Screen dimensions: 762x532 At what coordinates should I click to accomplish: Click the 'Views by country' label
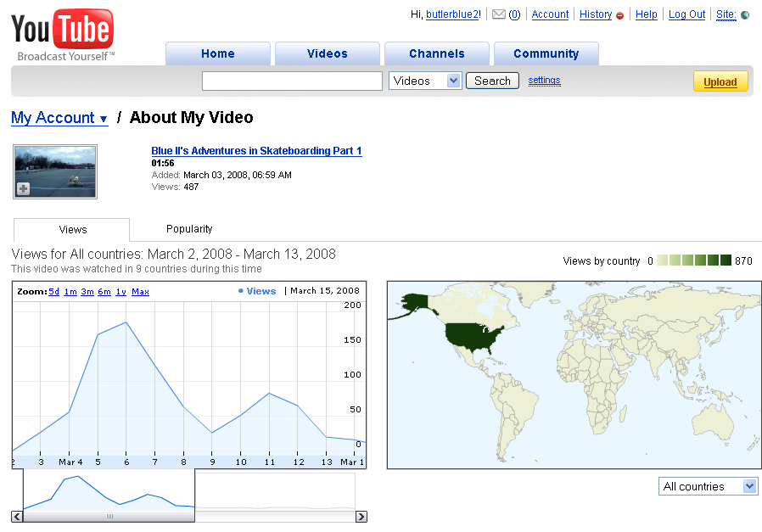(602, 260)
